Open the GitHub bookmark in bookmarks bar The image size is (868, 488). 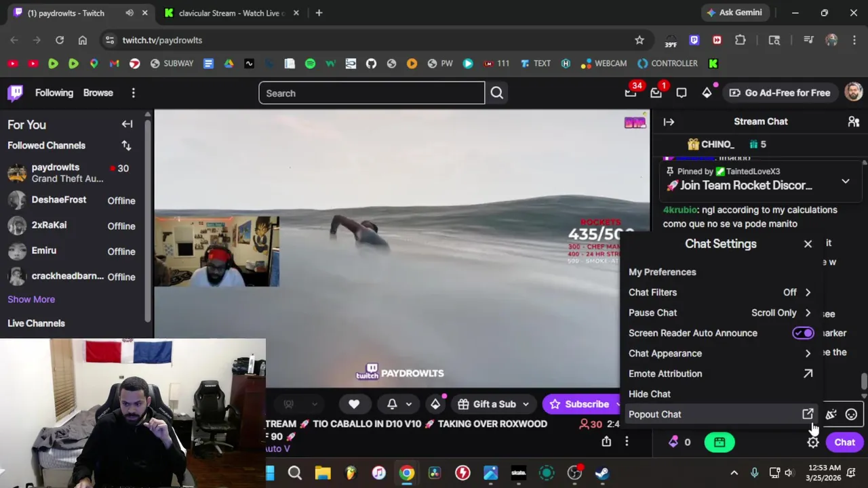(371, 64)
